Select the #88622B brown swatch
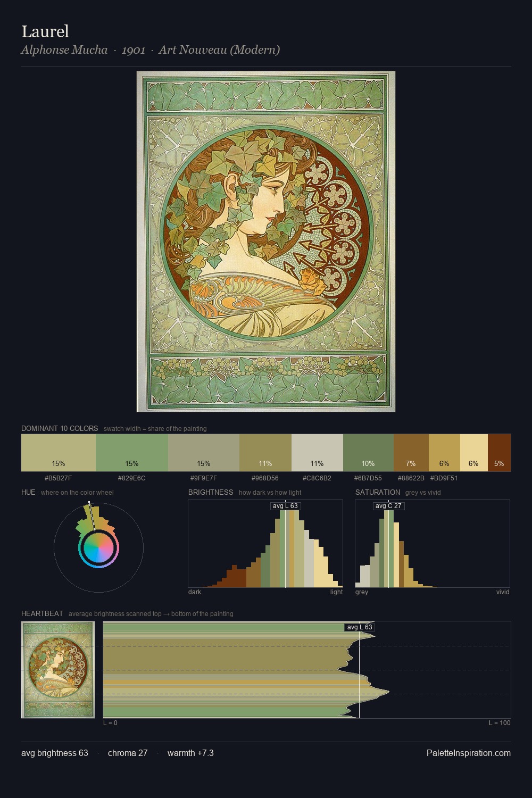 411,453
